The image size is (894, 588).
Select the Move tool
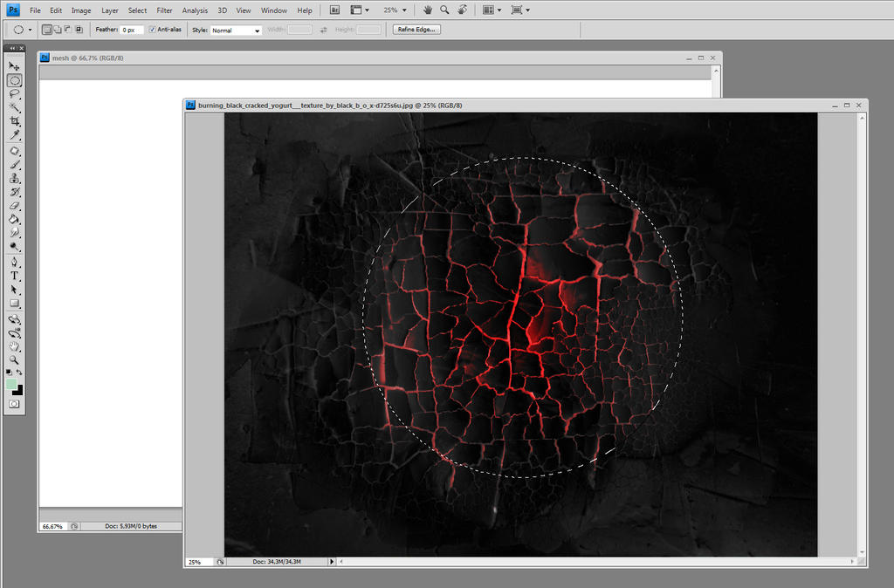[x=14, y=66]
